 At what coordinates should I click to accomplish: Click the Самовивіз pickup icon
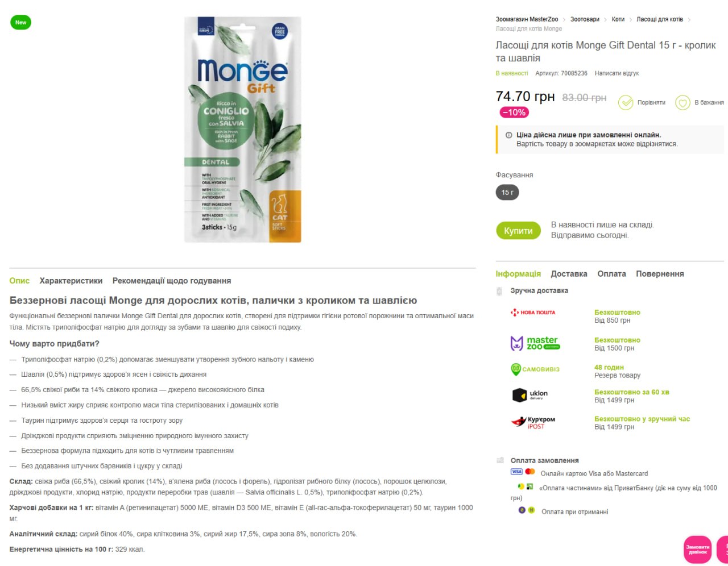516,369
